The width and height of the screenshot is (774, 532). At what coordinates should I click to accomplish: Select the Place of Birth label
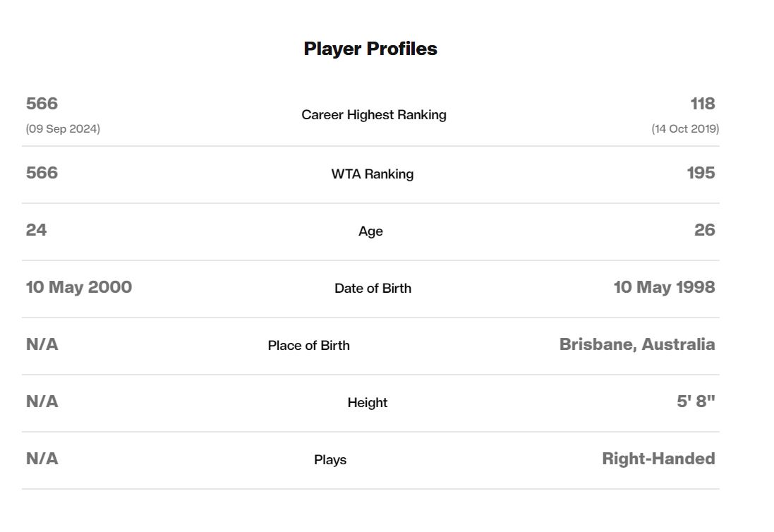(x=308, y=346)
